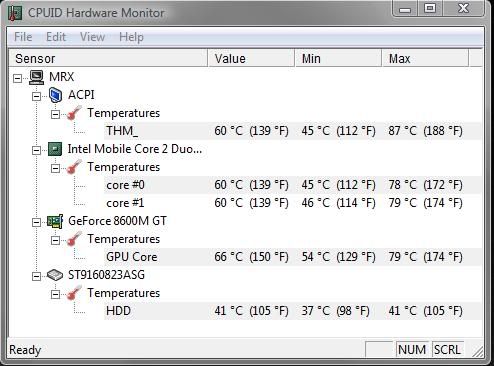Click the ST9160823ASG hard drive icon
The width and height of the screenshot is (494, 366).
click(55, 275)
